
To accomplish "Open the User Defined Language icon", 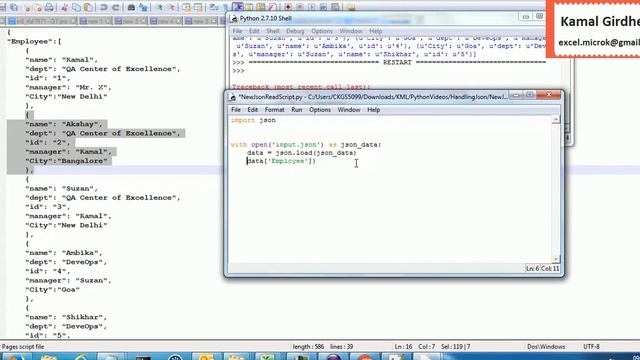I will tap(249, 7).
